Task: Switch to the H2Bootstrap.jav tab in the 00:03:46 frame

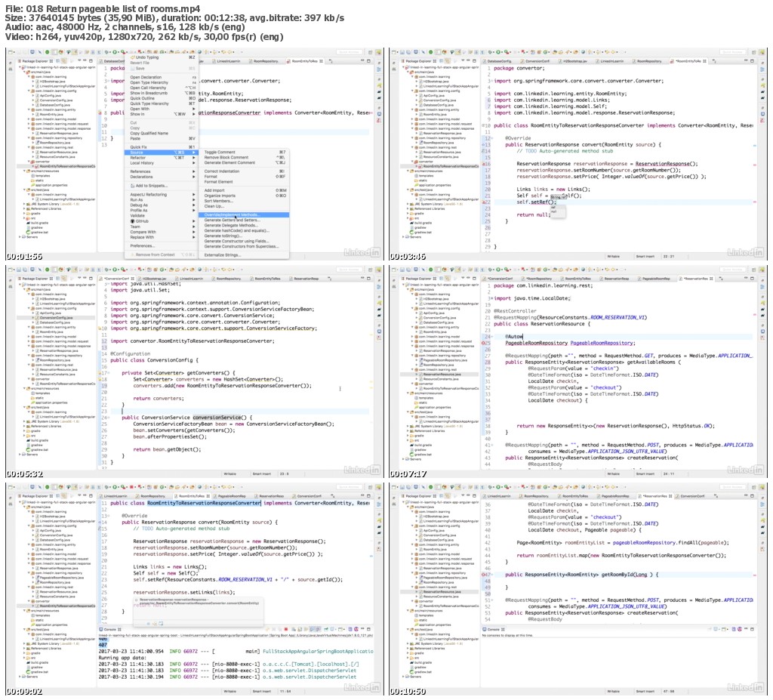Action: 574,61
